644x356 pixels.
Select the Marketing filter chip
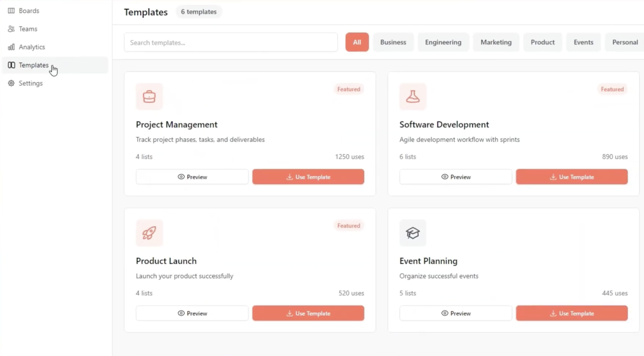(496, 42)
